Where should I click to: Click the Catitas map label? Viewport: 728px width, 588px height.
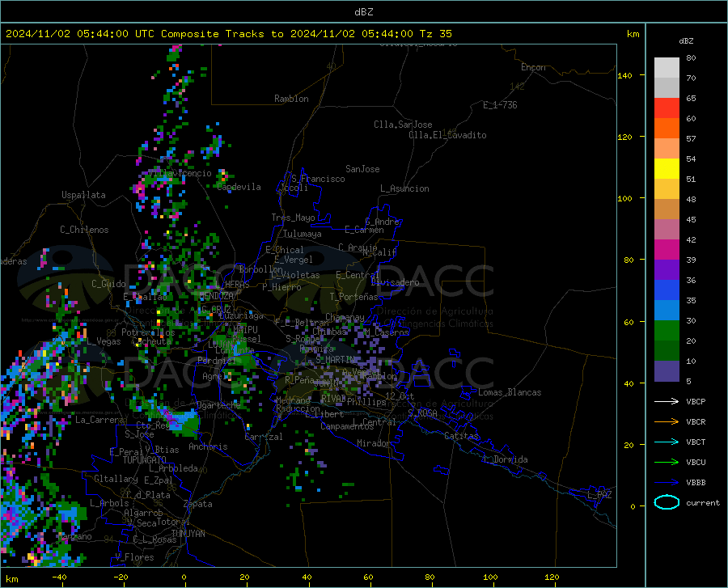click(462, 436)
